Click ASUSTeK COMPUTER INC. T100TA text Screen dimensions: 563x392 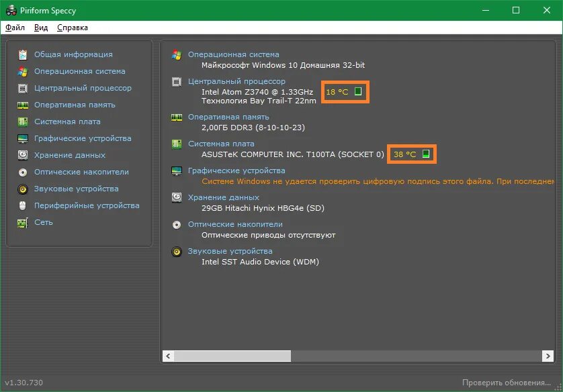293,154
